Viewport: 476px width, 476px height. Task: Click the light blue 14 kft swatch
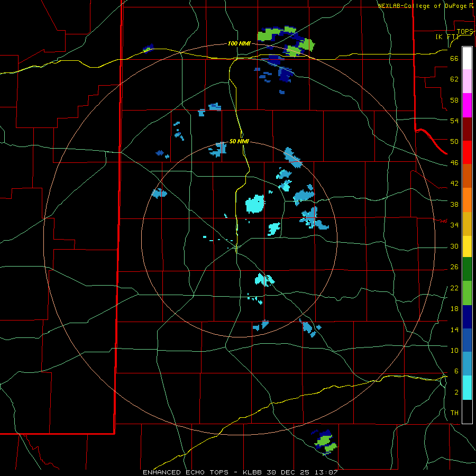pos(467,364)
